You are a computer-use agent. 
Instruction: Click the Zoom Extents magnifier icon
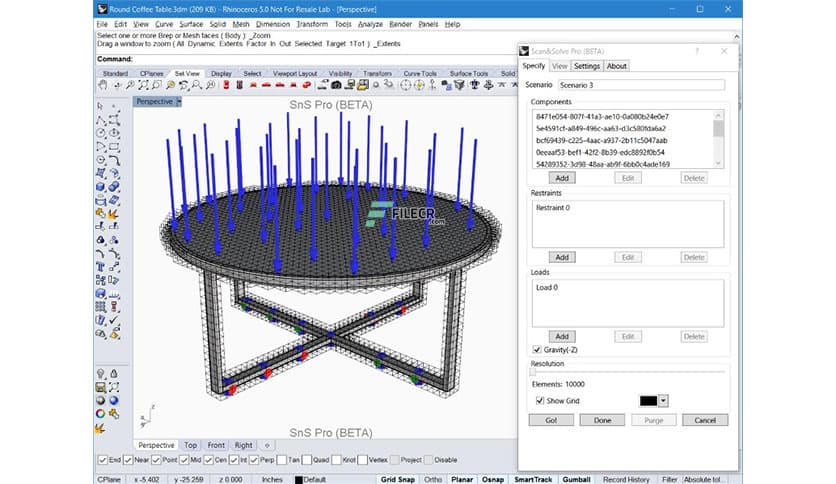143,85
